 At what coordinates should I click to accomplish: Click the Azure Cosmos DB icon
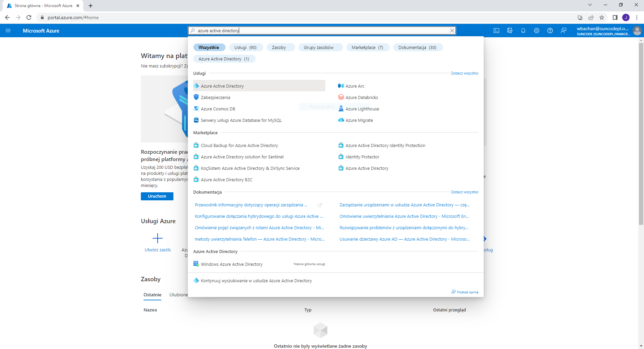(196, 109)
